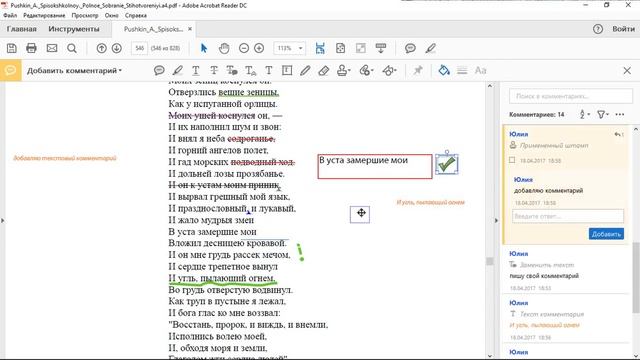Viewport: 640px width, 360px height.
Task: Activate the selection arrow tool
Action: (x=204, y=48)
